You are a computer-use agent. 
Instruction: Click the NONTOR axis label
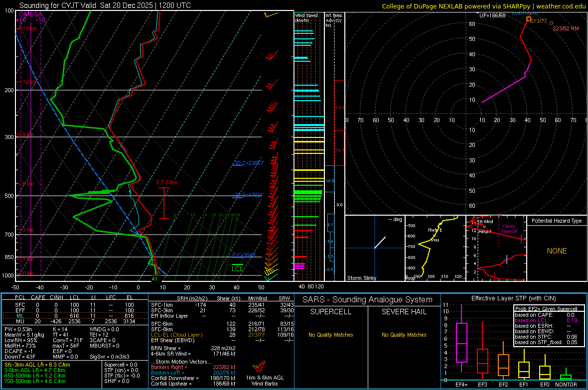[566, 385]
